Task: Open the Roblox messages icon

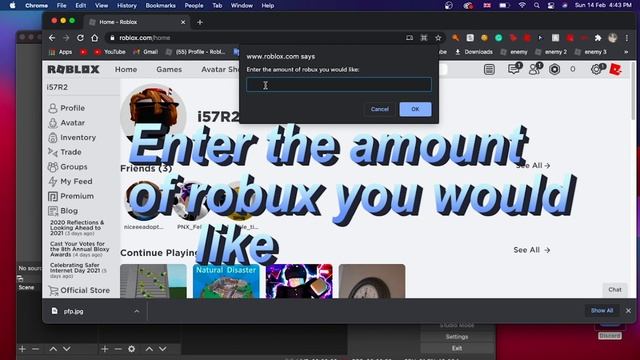Action: (514, 69)
